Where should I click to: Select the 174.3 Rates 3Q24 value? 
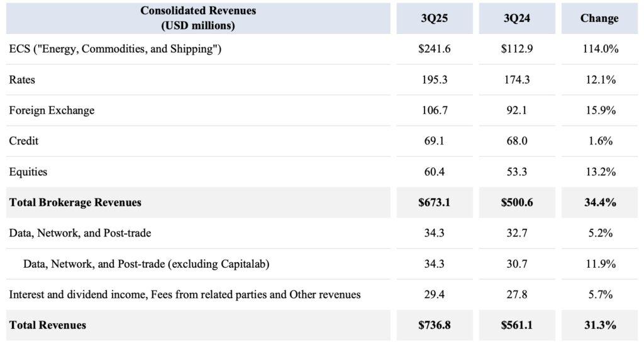tap(517, 80)
